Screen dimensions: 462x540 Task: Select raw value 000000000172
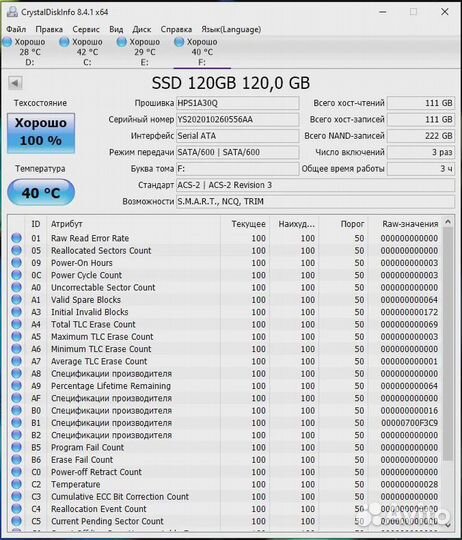[x=409, y=312]
